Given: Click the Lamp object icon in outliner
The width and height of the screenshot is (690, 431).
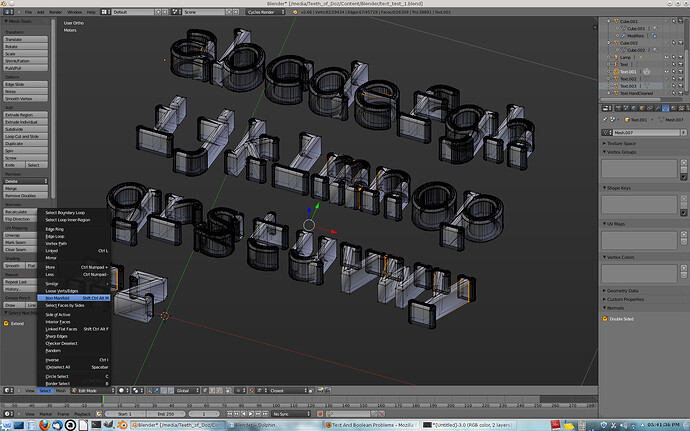Looking at the screenshot, I should click(x=616, y=57).
